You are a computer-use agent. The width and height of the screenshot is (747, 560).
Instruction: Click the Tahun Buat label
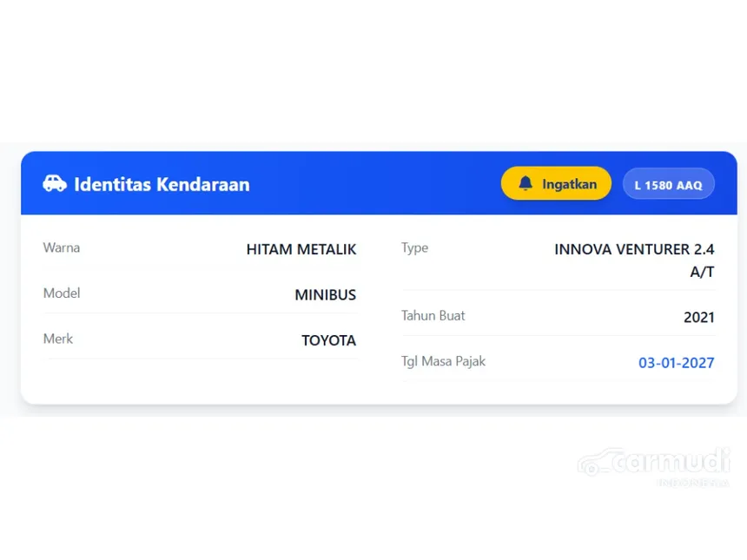pyautogui.click(x=433, y=315)
